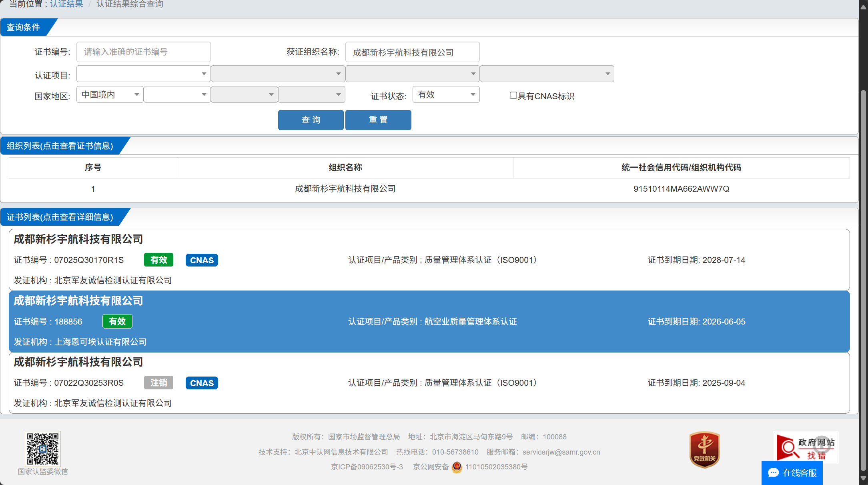Click the 认证结果 breadcrumb link

[x=66, y=4]
